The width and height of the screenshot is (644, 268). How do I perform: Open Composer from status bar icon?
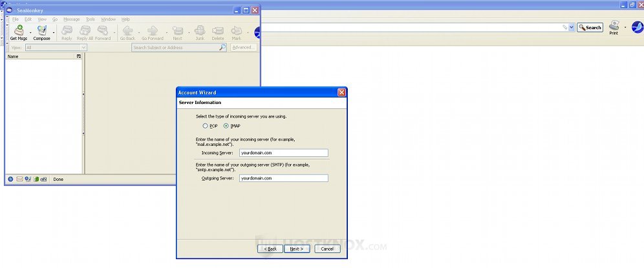pyautogui.click(x=28, y=179)
